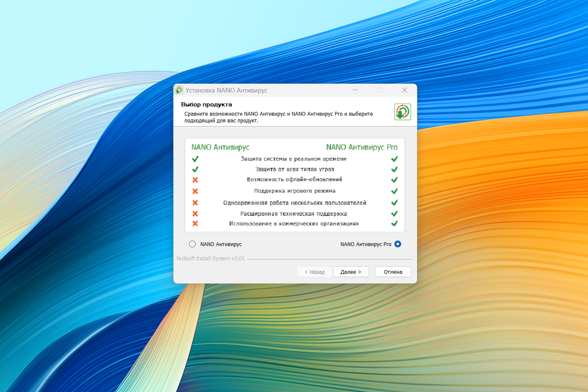588x392 pixels.
Task: Cancel the installation with "Отмена"
Action: (x=393, y=272)
